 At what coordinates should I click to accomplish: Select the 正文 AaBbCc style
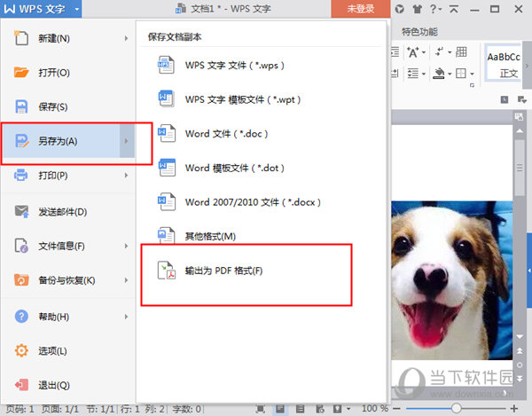pos(504,64)
